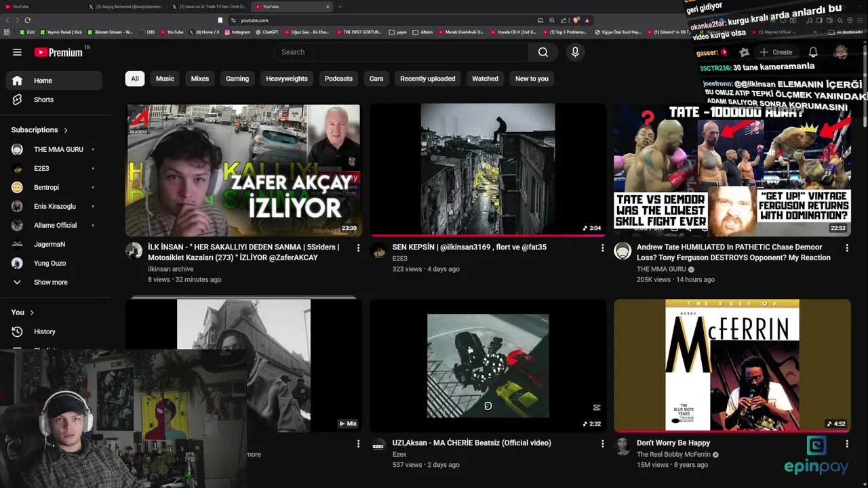
Task: Select the Podcasts filter chip
Action: [x=338, y=79]
